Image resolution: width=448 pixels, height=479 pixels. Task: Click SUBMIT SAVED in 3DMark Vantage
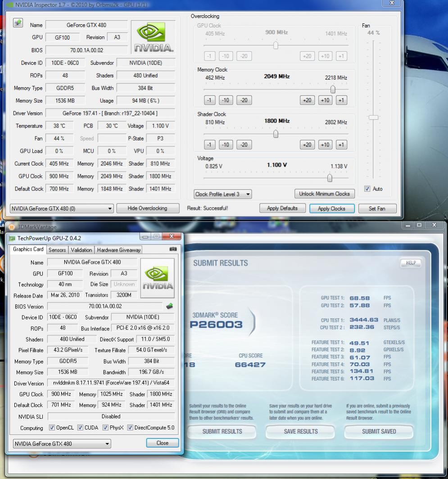[379, 431]
